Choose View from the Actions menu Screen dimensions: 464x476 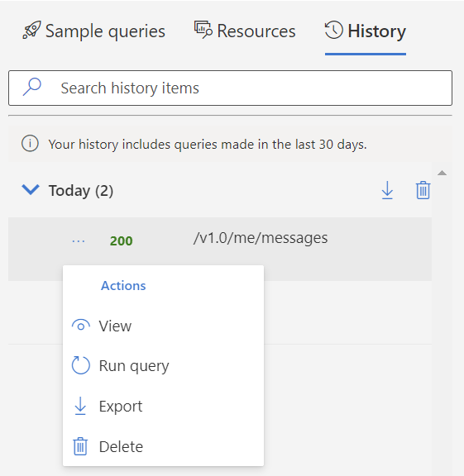tap(163, 326)
